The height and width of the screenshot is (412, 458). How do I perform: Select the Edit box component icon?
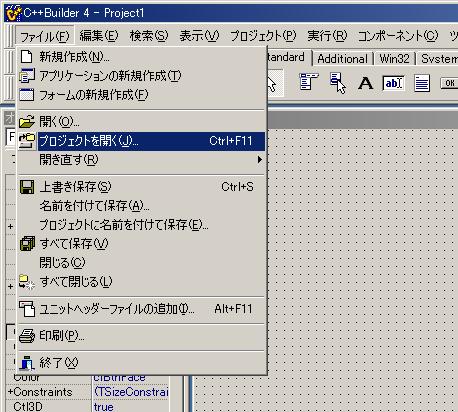[393, 83]
